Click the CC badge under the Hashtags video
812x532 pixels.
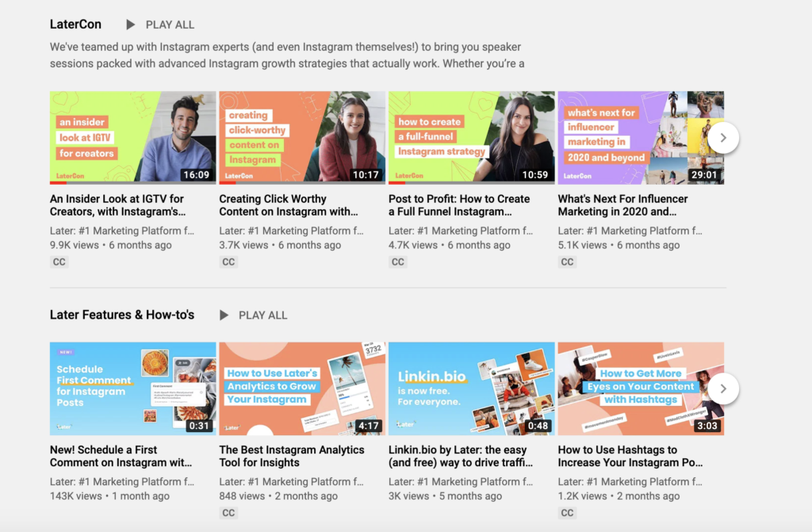[567, 513]
